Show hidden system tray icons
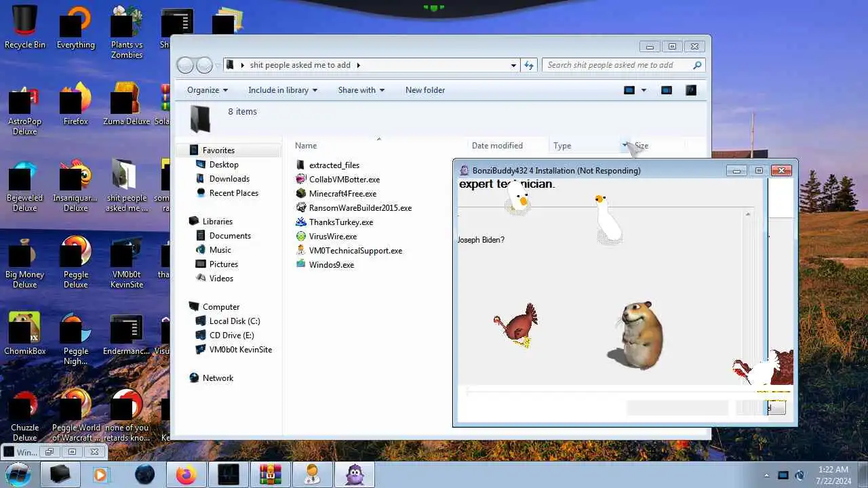Viewport: 868px width, 488px height. click(x=767, y=475)
